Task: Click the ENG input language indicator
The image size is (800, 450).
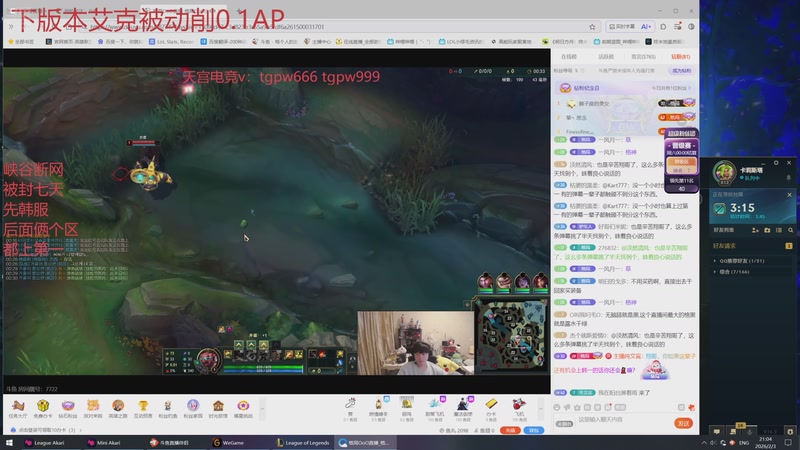Action: [x=744, y=443]
